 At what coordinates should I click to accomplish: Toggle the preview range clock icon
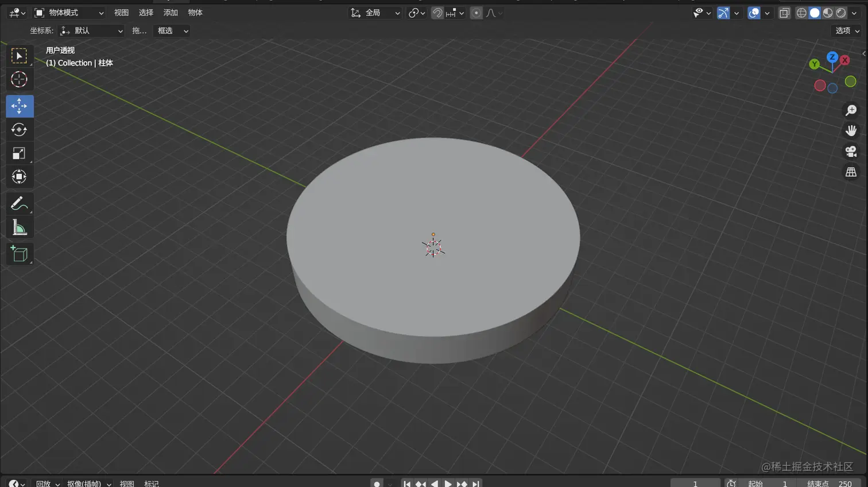coord(731,484)
